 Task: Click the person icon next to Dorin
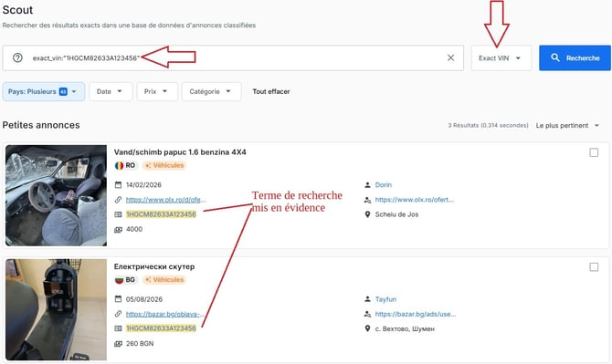[x=367, y=184]
